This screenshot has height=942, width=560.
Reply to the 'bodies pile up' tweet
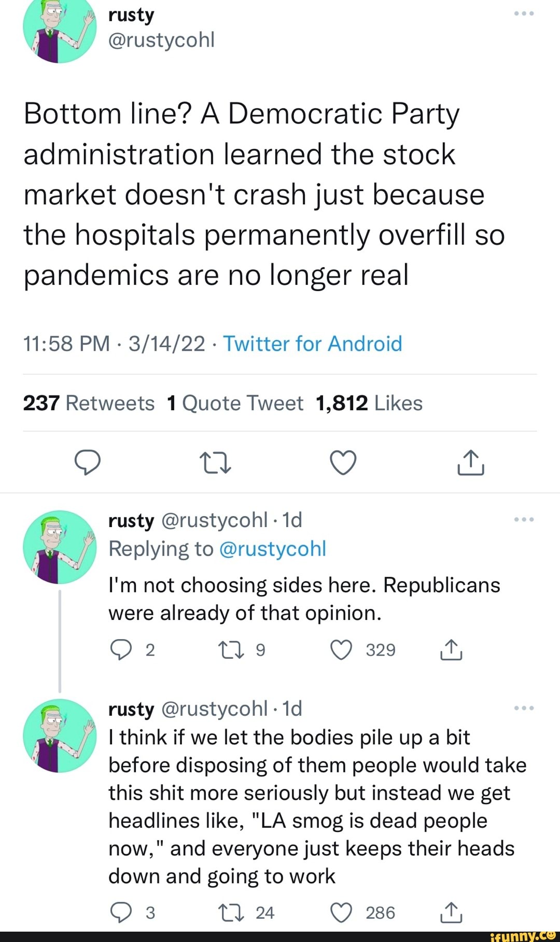click(122, 913)
